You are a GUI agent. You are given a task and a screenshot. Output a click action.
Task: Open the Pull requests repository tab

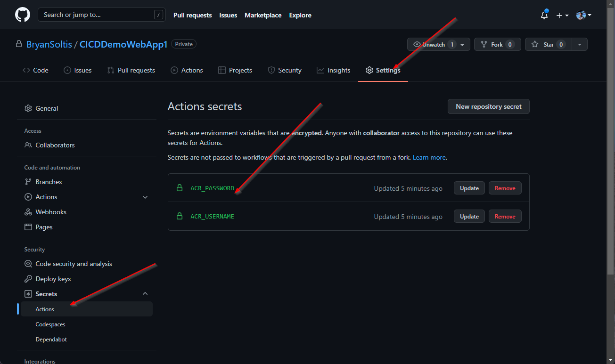(131, 70)
